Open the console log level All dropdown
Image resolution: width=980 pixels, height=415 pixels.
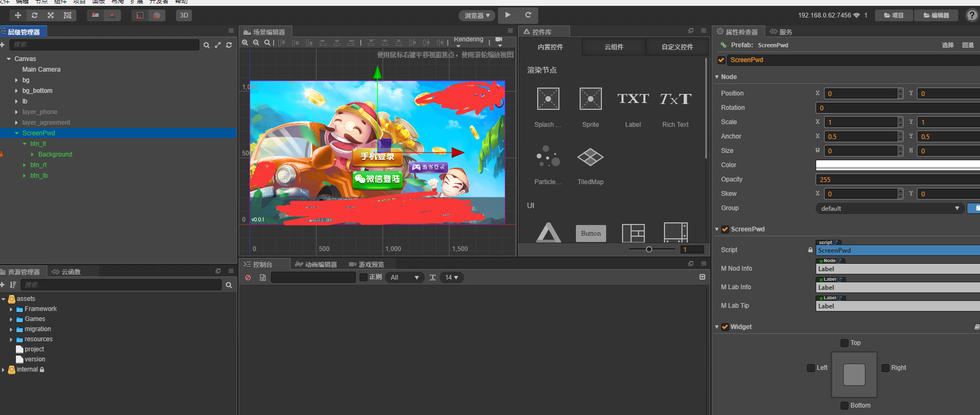click(405, 278)
